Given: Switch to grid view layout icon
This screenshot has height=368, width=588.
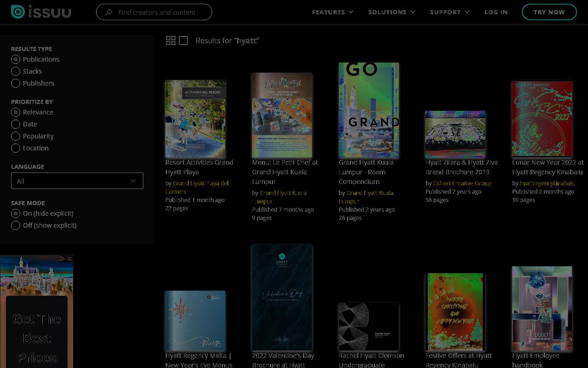Looking at the screenshot, I should pyautogui.click(x=171, y=40).
